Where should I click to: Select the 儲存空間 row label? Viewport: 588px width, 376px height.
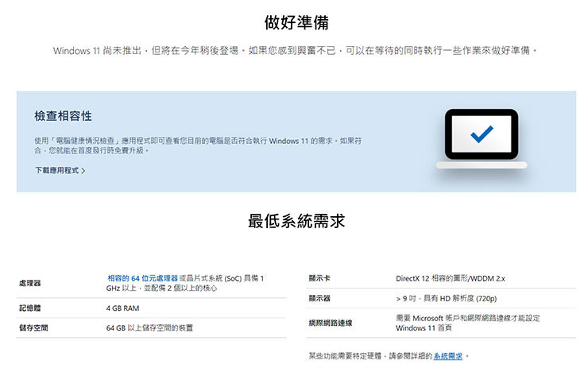coord(33,328)
